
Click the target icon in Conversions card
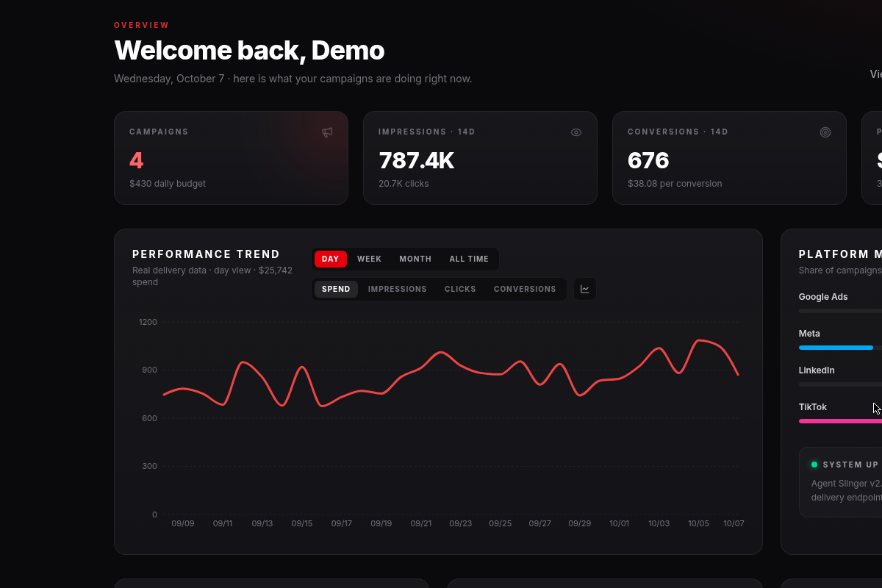point(825,132)
